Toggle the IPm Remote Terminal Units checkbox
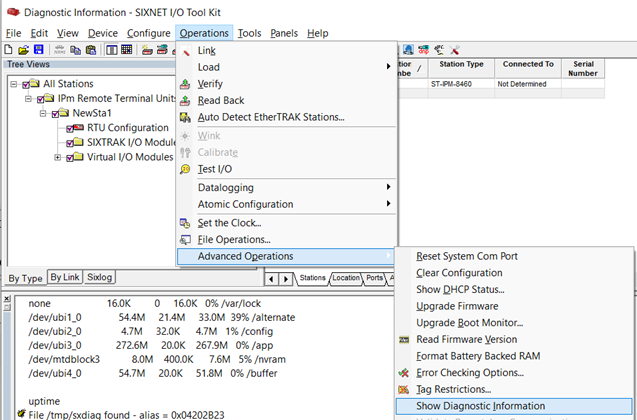 (x=41, y=100)
